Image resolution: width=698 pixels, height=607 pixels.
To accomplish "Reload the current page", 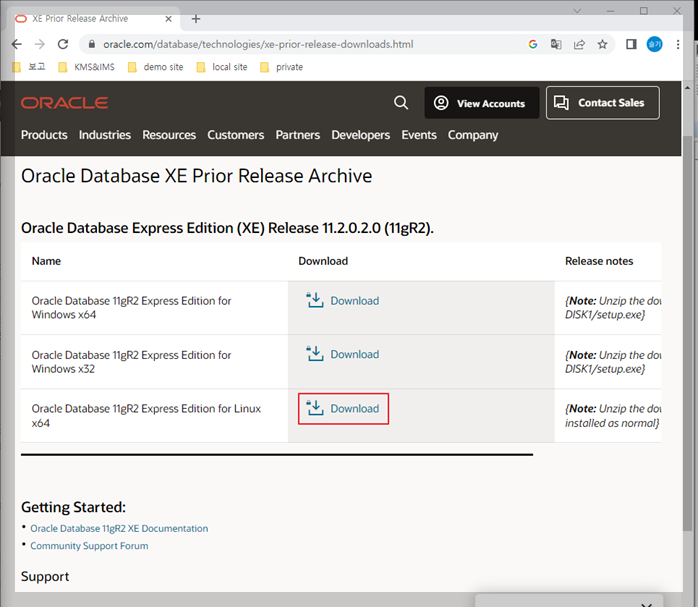I will [63, 44].
